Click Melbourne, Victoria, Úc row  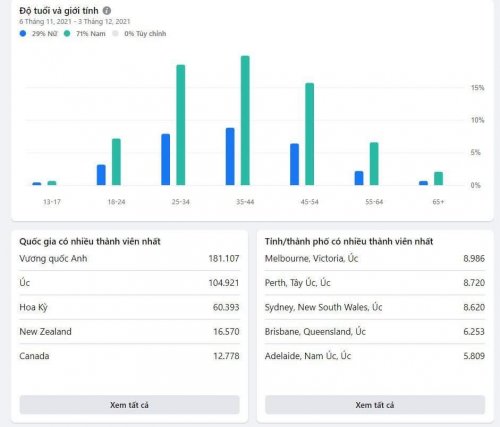(375, 259)
